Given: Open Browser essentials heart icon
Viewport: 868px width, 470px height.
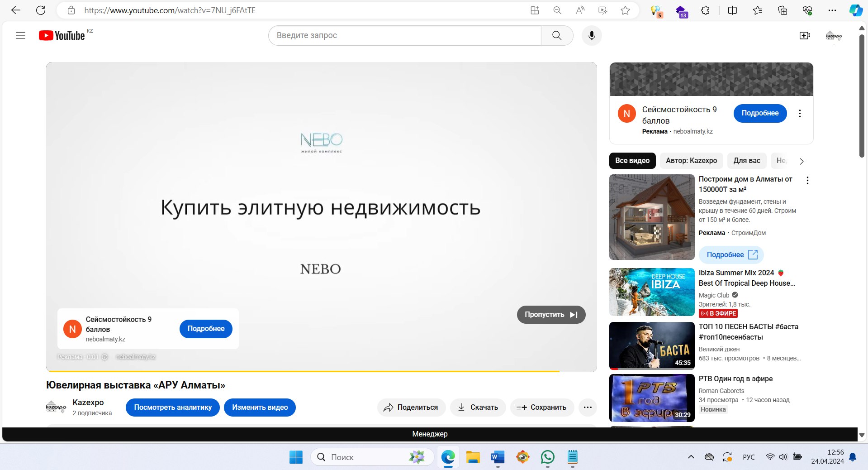Looking at the screenshot, I should click(807, 10).
